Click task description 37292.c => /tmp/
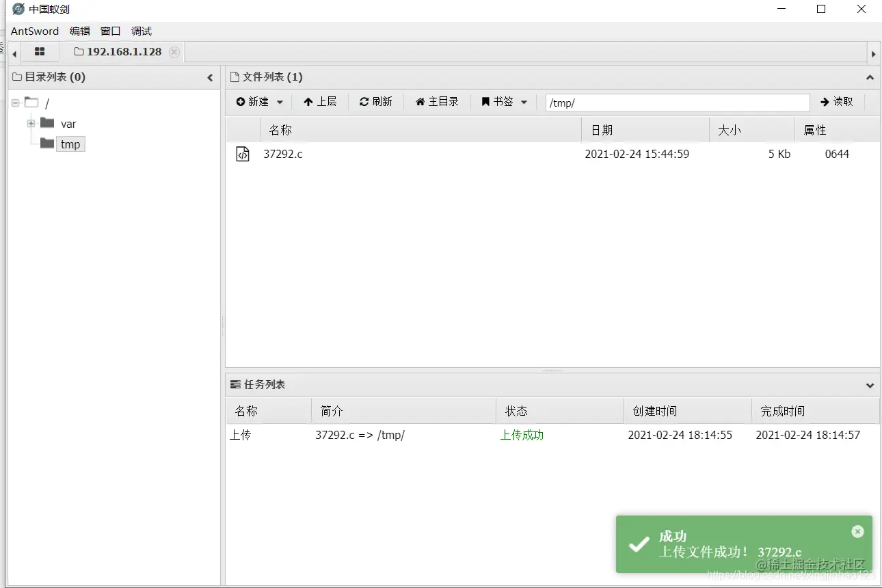Viewport: 882px width, 588px height. coord(360,435)
